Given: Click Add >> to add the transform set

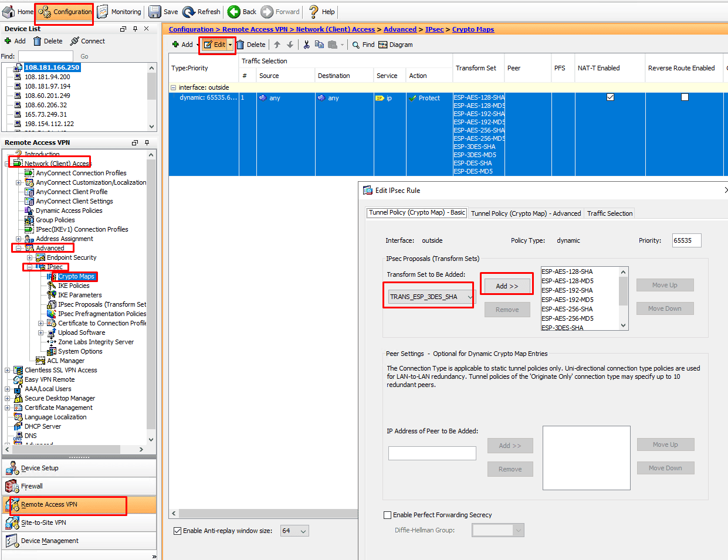Looking at the screenshot, I should [506, 284].
